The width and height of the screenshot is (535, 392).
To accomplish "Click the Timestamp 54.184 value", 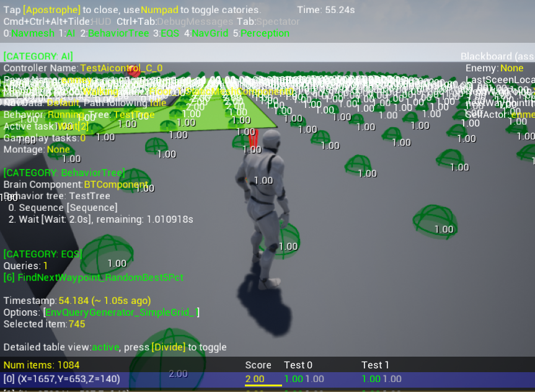I will 105,300.
